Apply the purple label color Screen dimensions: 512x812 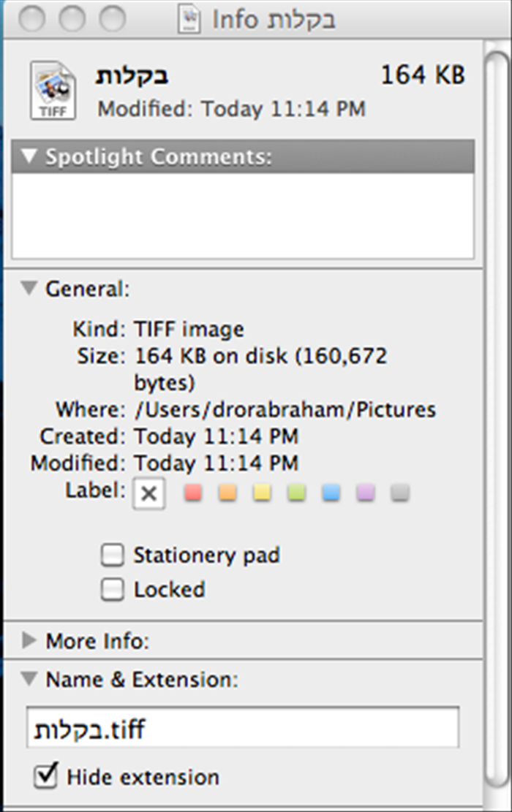click(x=365, y=492)
